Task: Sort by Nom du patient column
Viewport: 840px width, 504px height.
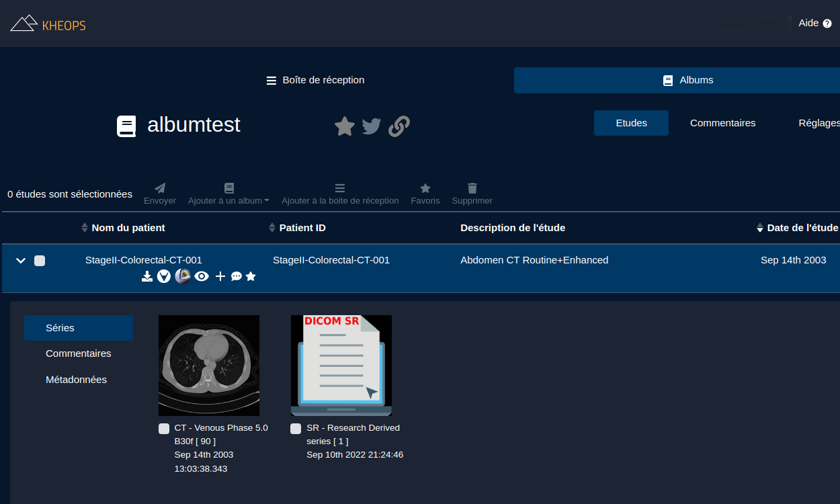Action: click(128, 228)
